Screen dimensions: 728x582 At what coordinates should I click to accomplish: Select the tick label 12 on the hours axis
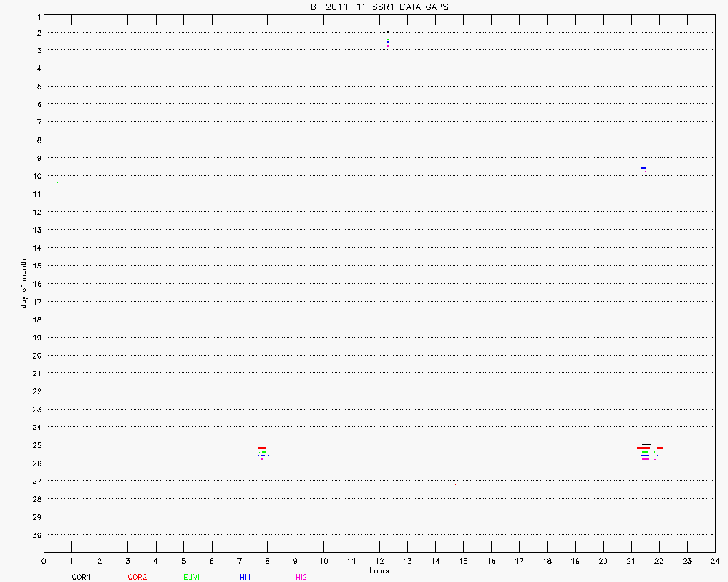(379, 561)
